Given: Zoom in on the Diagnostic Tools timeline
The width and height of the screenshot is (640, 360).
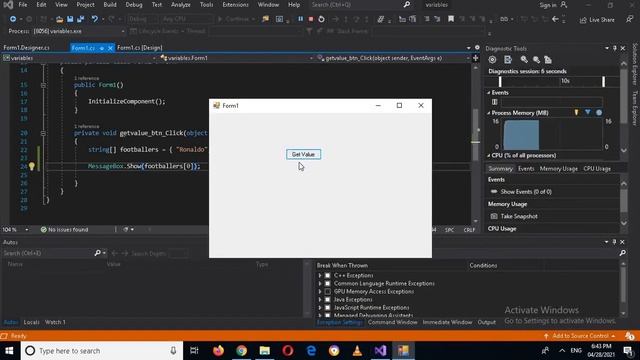Looking at the screenshot, I should pyautogui.click(x=524, y=60).
